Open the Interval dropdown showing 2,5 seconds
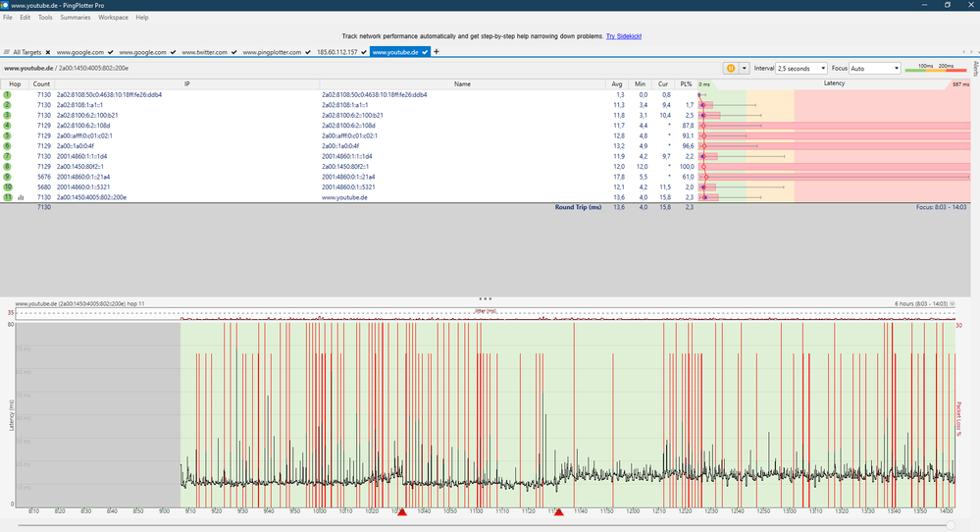The image size is (980, 532). click(801, 69)
